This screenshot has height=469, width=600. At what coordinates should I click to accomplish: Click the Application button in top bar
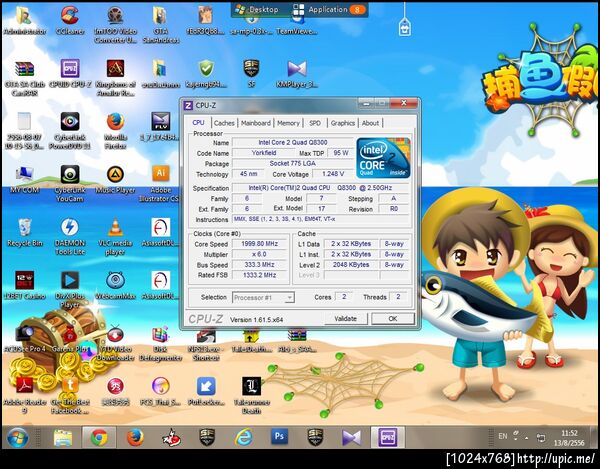pyautogui.click(x=329, y=9)
